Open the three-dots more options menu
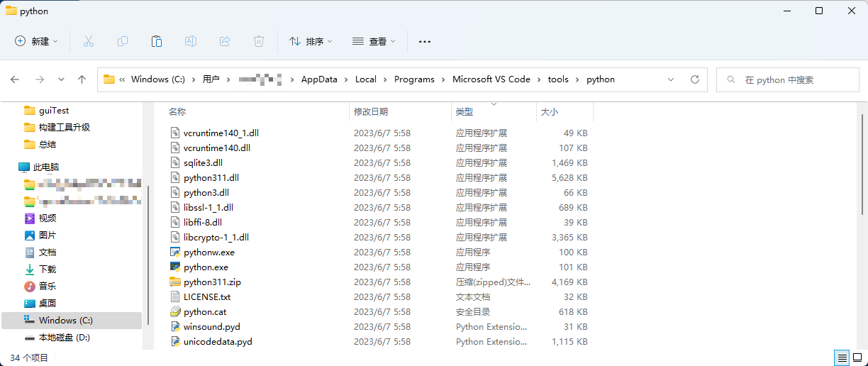Image resolution: width=868 pixels, height=366 pixels. coord(425,41)
